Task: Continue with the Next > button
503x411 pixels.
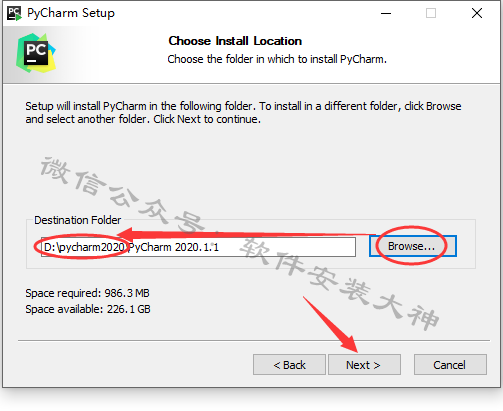Action: click(x=364, y=365)
